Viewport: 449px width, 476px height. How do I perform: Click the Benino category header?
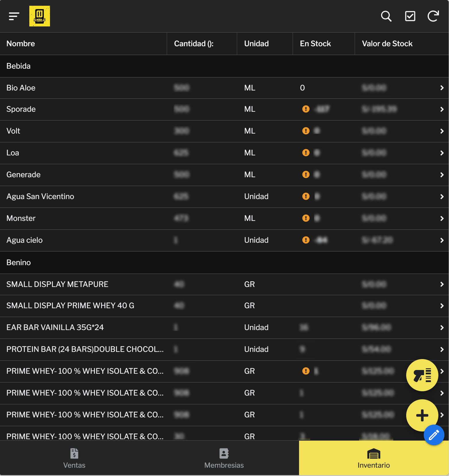pyautogui.click(x=224, y=263)
